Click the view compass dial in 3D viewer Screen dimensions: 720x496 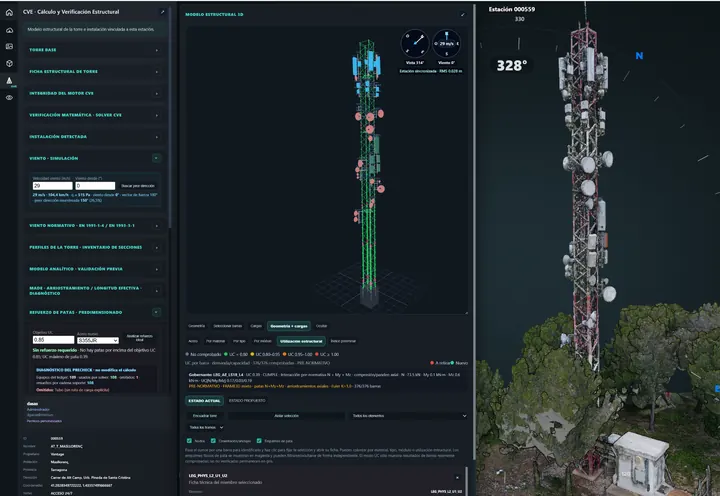pyautogui.click(x=415, y=44)
